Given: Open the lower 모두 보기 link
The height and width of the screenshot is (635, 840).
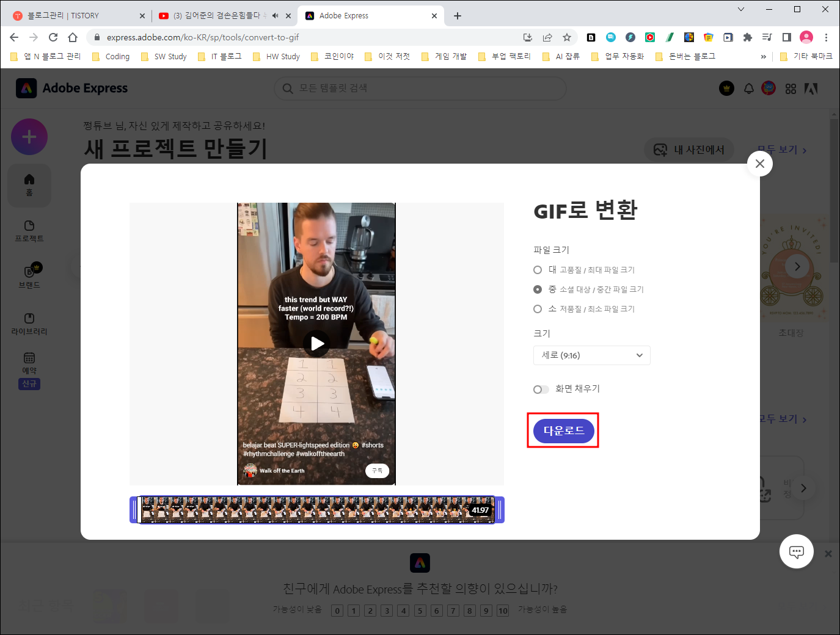Looking at the screenshot, I should (x=783, y=419).
